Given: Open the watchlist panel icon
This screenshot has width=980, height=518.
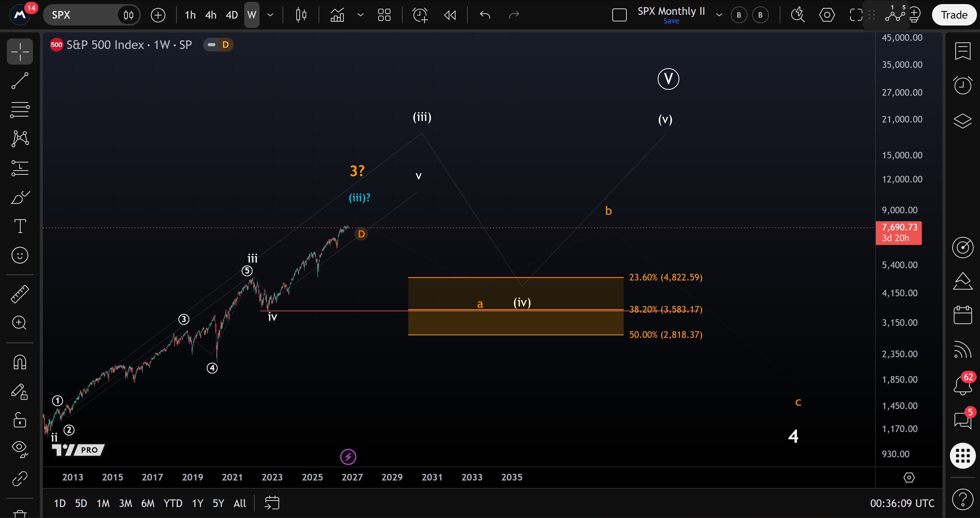Looking at the screenshot, I should 963,51.
